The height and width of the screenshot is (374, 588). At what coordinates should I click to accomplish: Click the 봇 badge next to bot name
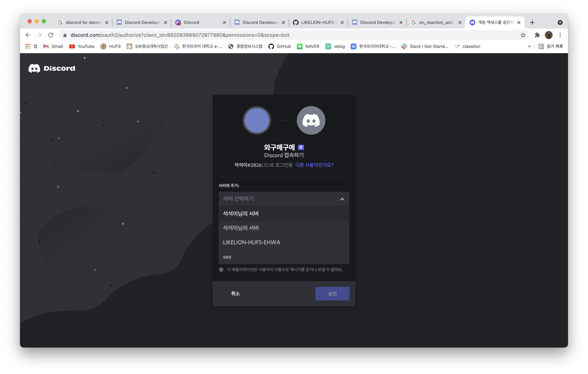301,147
